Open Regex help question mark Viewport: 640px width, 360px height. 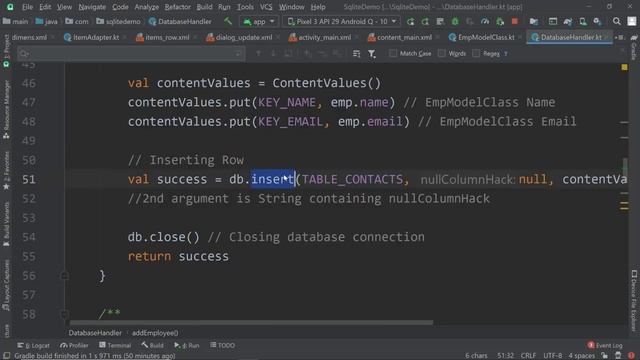click(506, 53)
